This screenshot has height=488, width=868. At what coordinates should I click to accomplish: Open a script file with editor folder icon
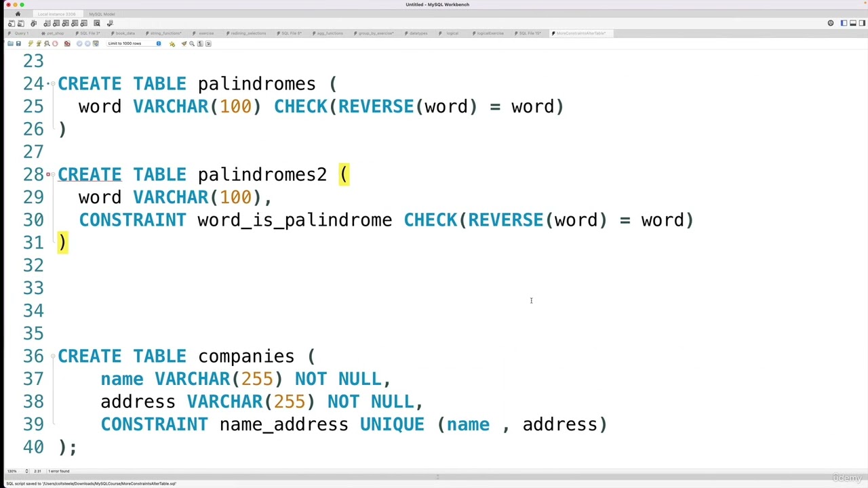pyautogui.click(x=10, y=43)
